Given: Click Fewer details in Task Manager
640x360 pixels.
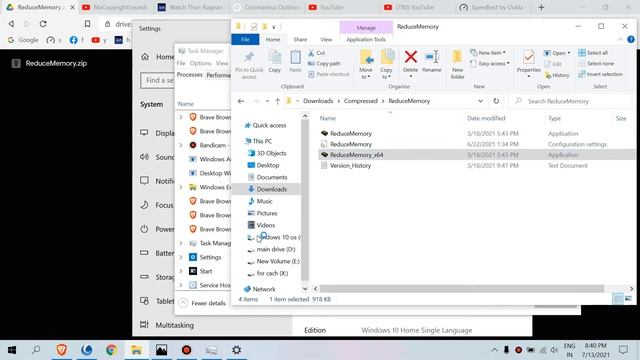Looking at the screenshot, I should (203, 303).
